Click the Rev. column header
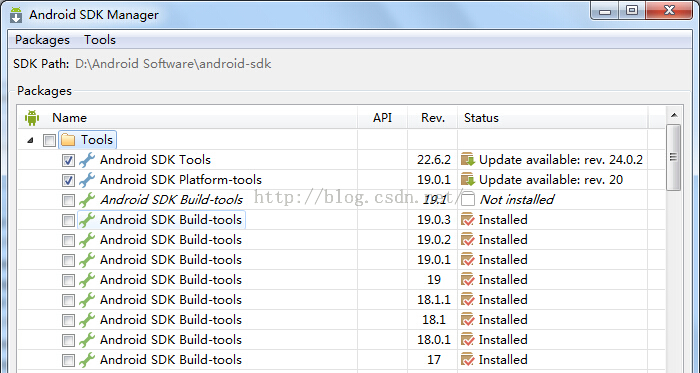 pos(433,118)
